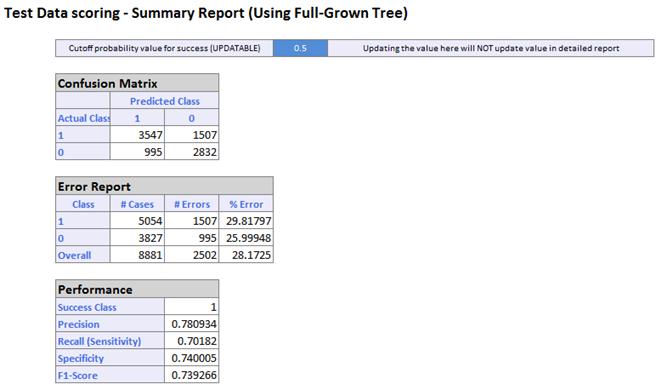
Task: Click the 'Cutoff probability value for success (UPDATABLE)' label
Action: 164,48
